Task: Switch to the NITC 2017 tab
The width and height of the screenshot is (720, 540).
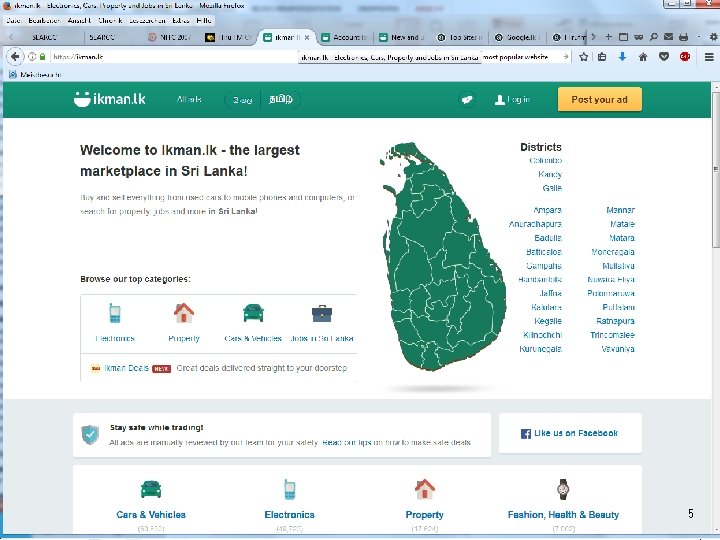Action: pyautogui.click(x=169, y=37)
